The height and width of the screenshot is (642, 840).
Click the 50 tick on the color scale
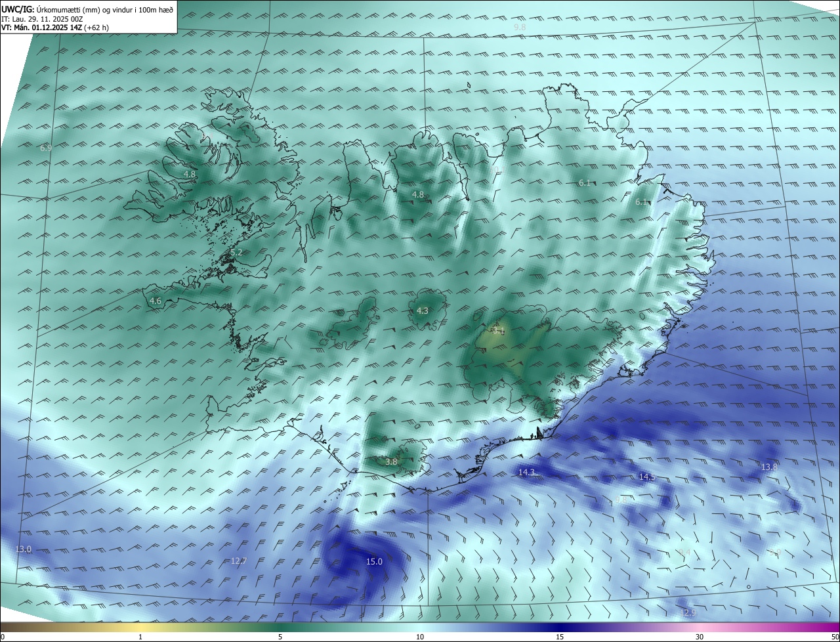pos(835,637)
